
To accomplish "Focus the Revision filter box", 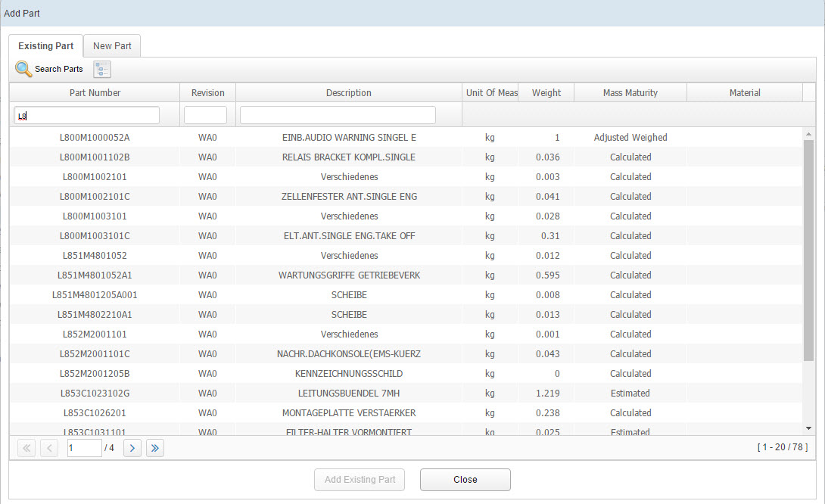I will [x=205, y=116].
